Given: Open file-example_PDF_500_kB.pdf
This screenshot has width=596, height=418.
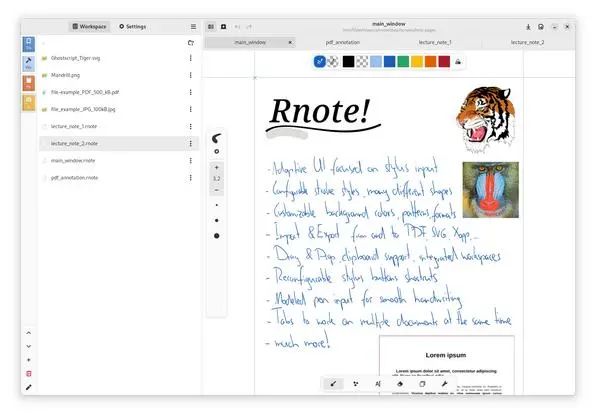Looking at the screenshot, I should point(119,92).
